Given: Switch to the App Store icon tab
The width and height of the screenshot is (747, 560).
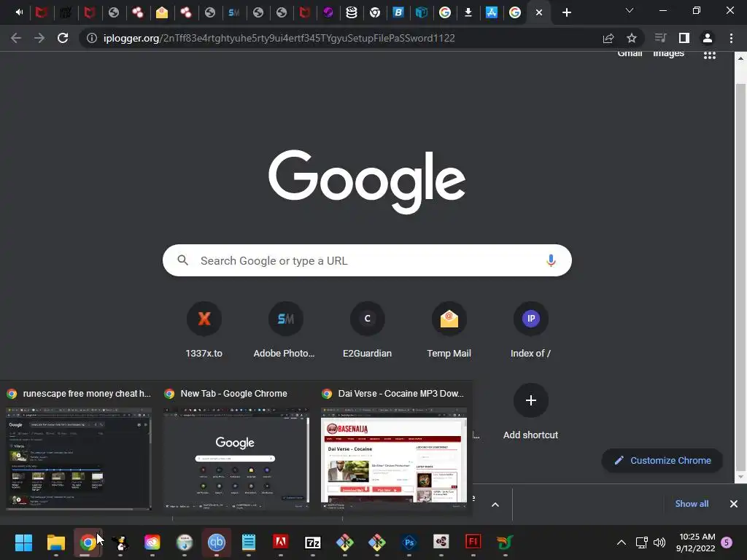Looking at the screenshot, I should (x=492, y=12).
